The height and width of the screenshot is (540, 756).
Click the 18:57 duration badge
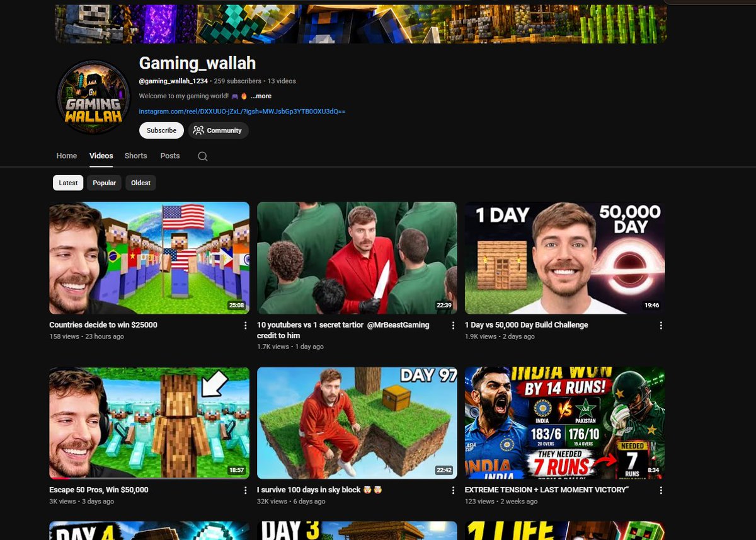[x=237, y=471]
